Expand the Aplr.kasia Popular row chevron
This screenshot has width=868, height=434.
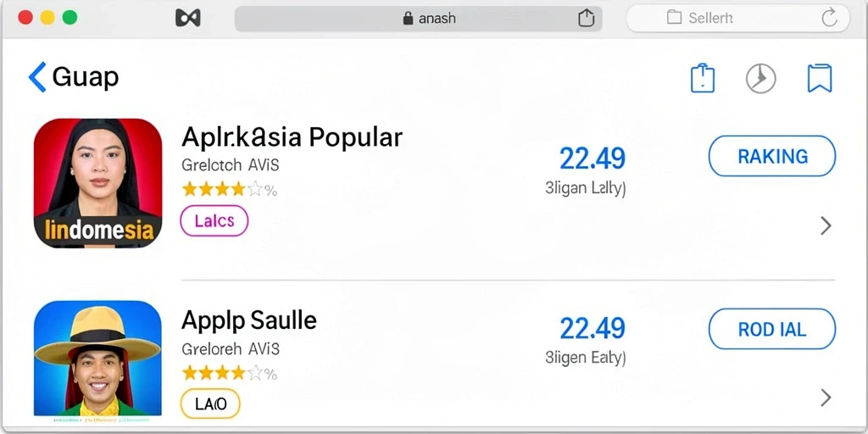pyautogui.click(x=826, y=225)
